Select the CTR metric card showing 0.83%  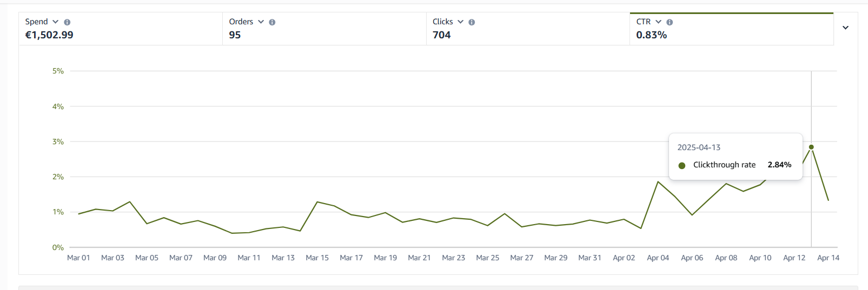coord(731,29)
